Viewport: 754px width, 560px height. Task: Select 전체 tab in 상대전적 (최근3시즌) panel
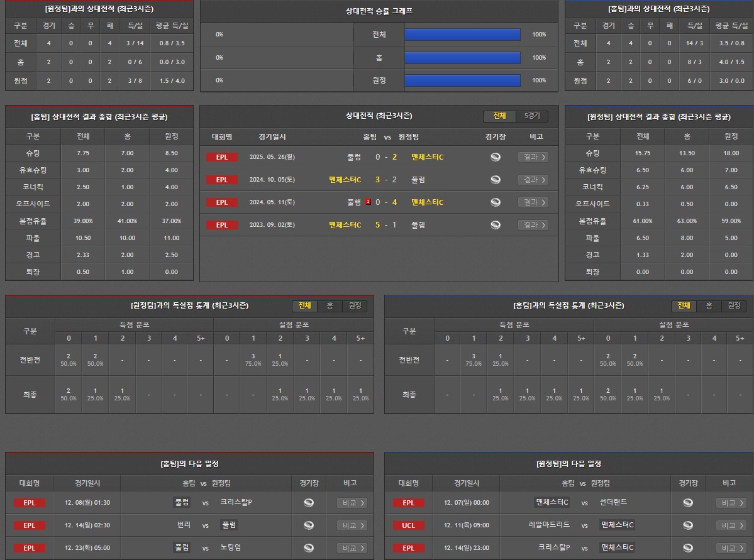click(x=499, y=116)
